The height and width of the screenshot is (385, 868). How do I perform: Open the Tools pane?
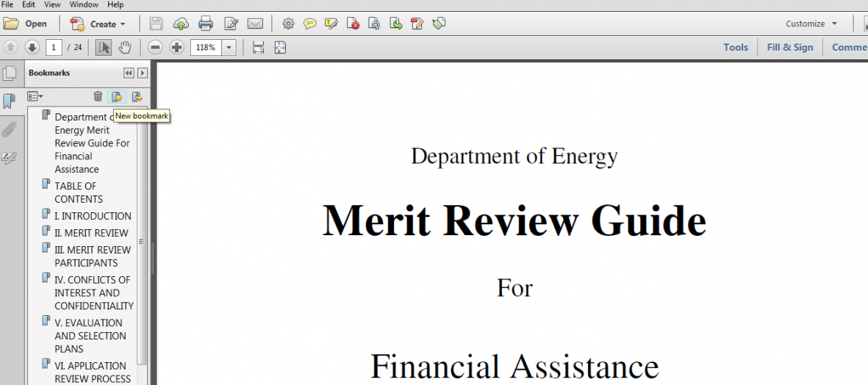tap(736, 48)
